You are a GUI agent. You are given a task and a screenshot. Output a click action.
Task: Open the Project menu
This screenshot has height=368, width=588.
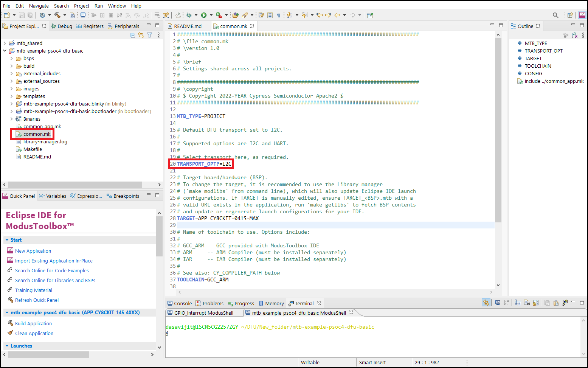pyautogui.click(x=82, y=6)
